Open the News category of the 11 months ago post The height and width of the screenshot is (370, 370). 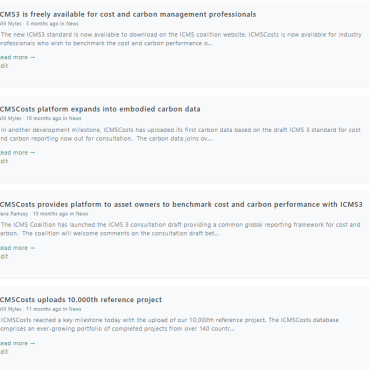pos(75,309)
